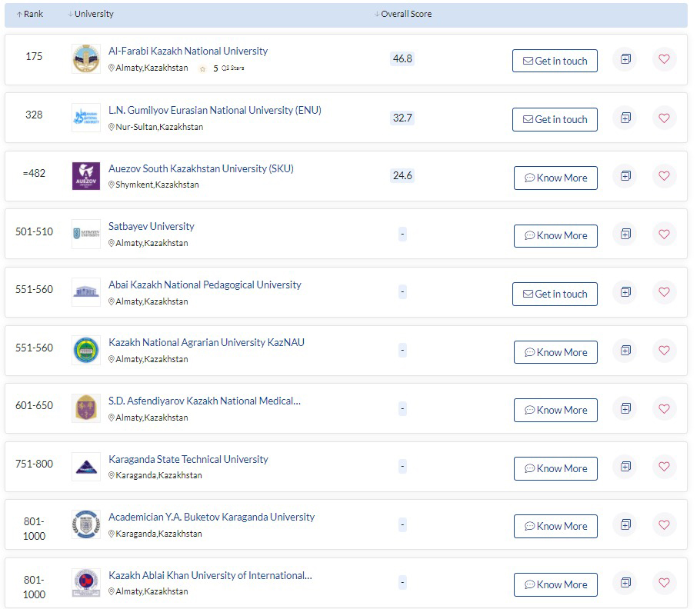Add Al-Farabi Kazakh National University to compare
700x609 pixels.
(x=625, y=59)
